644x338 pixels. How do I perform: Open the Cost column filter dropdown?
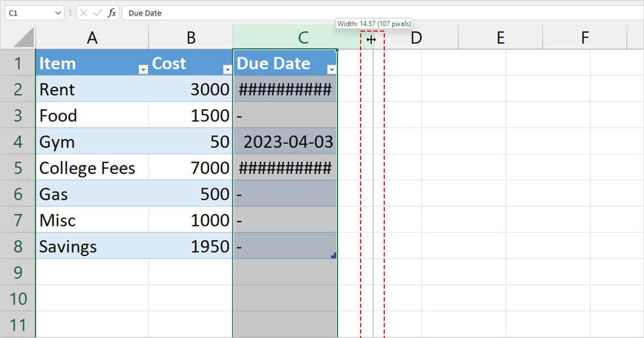(228, 70)
